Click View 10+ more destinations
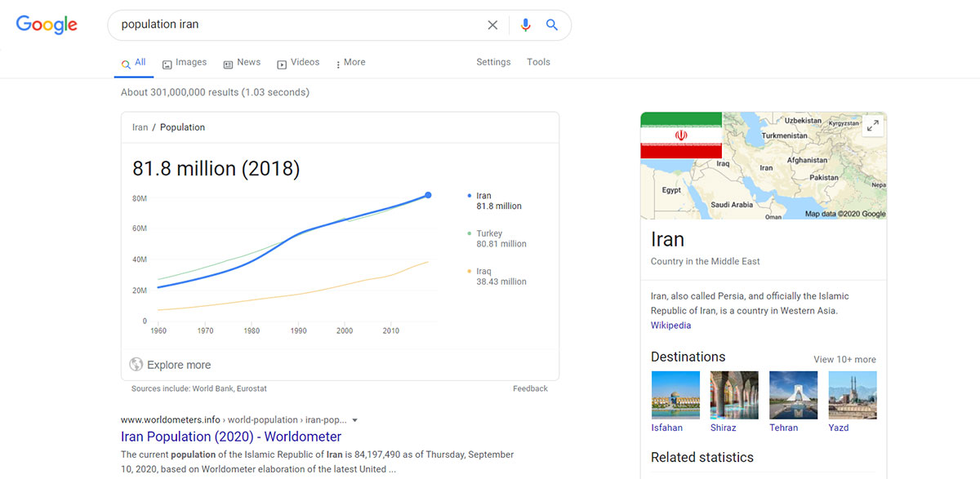980x479 pixels. tap(844, 359)
